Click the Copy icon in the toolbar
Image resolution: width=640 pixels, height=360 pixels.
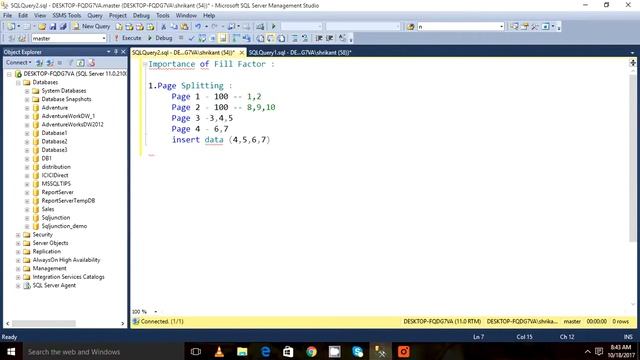[174, 27]
